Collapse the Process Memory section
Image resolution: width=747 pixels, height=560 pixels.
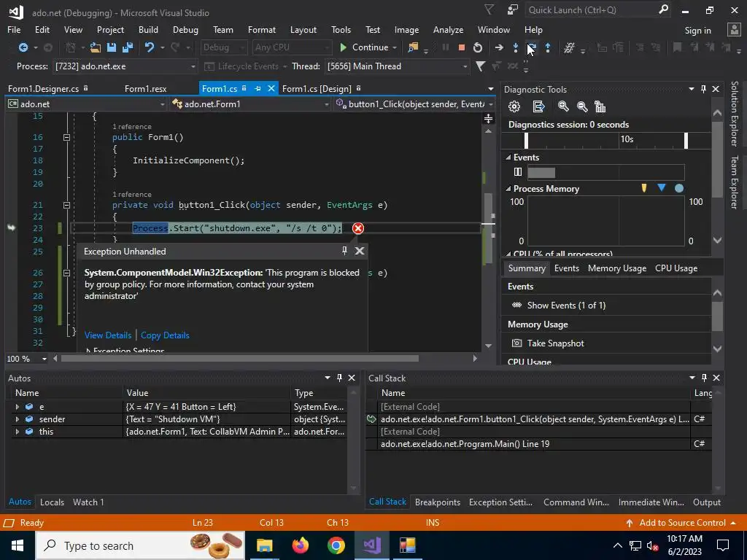(x=508, y=189)
